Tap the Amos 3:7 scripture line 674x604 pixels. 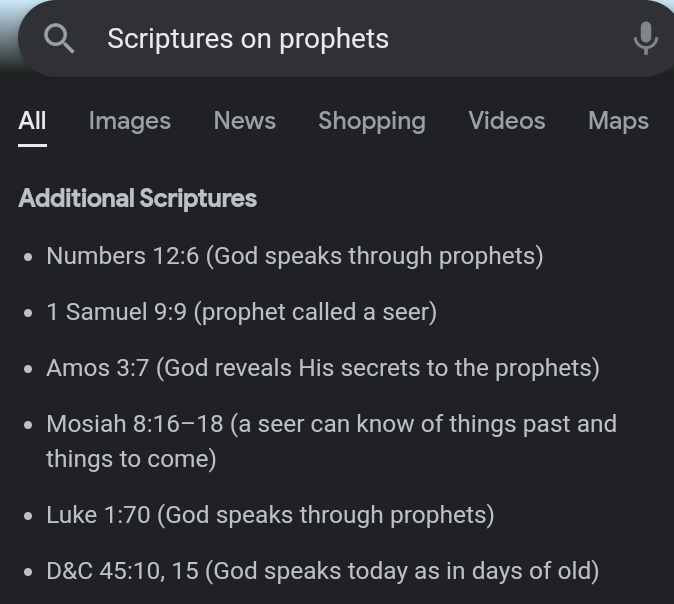coord(322,368)
